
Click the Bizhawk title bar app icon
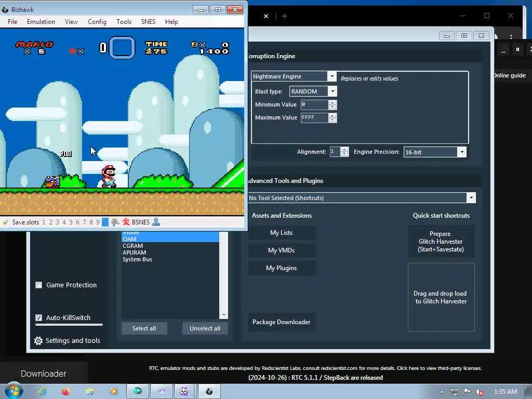pos(5,9)
